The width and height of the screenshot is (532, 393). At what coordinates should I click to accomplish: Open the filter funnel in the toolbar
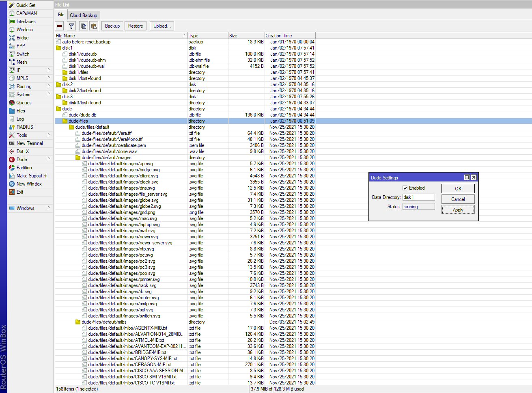point(71,26)
